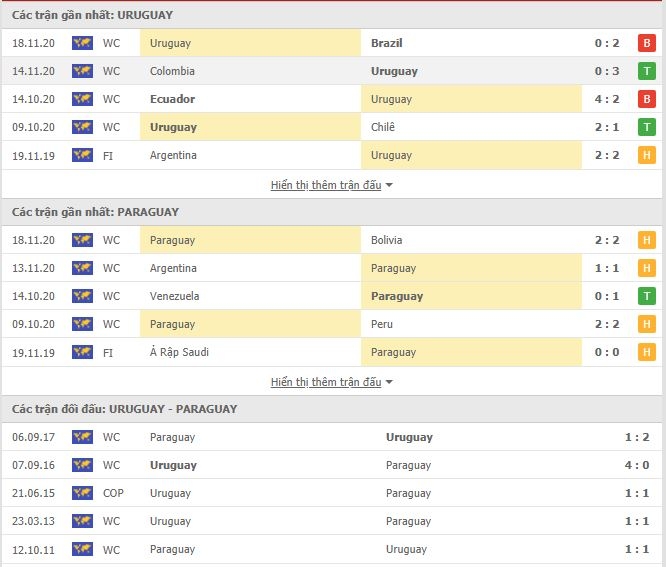This screenshot has height=567, width=666.
Task: Click the red B badge for Uruguay–Brazil
Action: tap(646, 43)
